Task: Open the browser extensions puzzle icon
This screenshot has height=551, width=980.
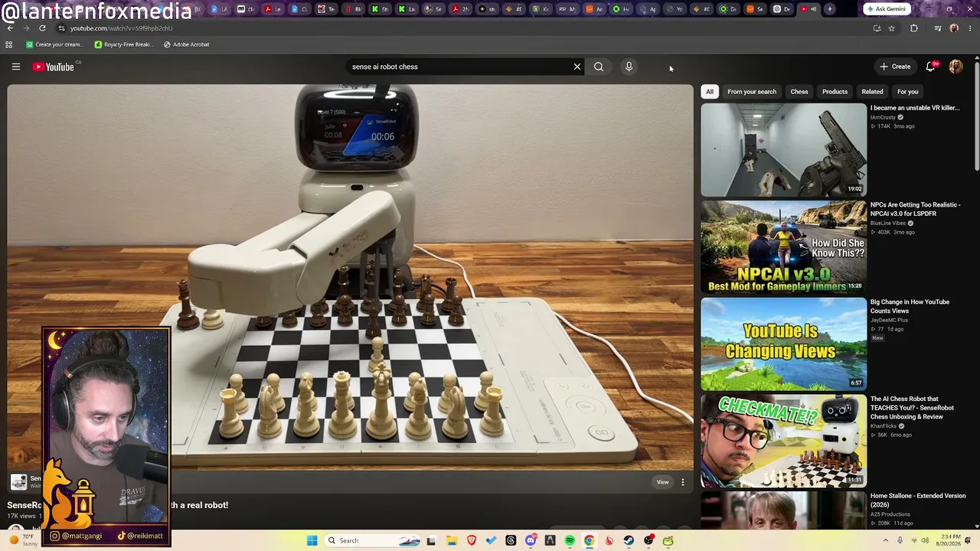Action: (x=914, y=28)
